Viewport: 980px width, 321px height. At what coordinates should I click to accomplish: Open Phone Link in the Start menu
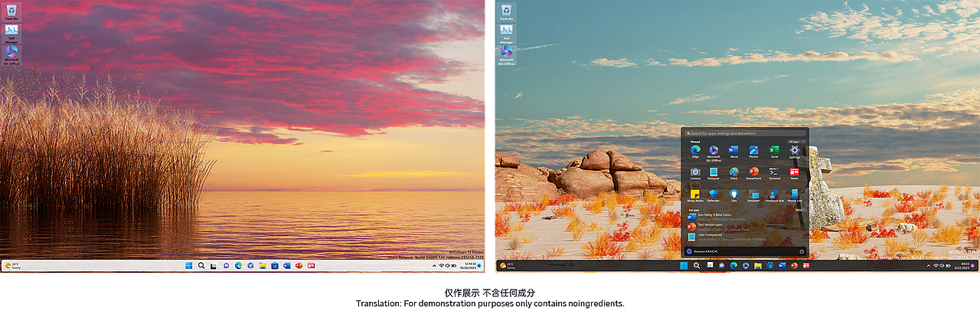point(795,195)
